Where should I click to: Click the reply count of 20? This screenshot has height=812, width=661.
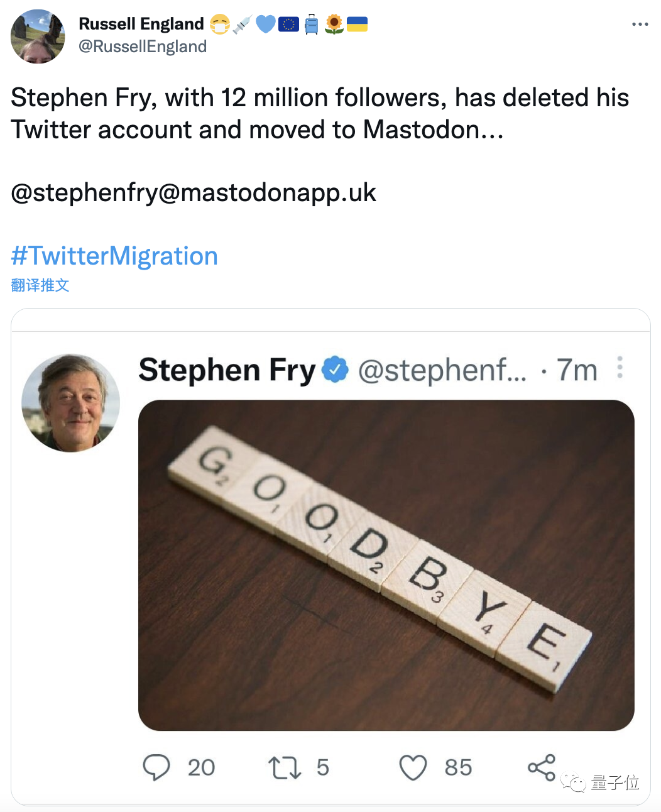(201, 768)
